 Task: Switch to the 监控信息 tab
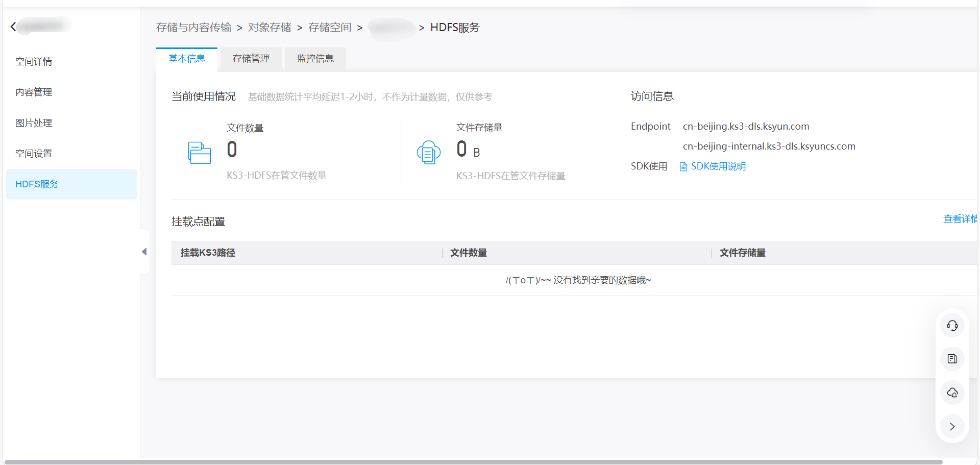(x=315, y=59)
